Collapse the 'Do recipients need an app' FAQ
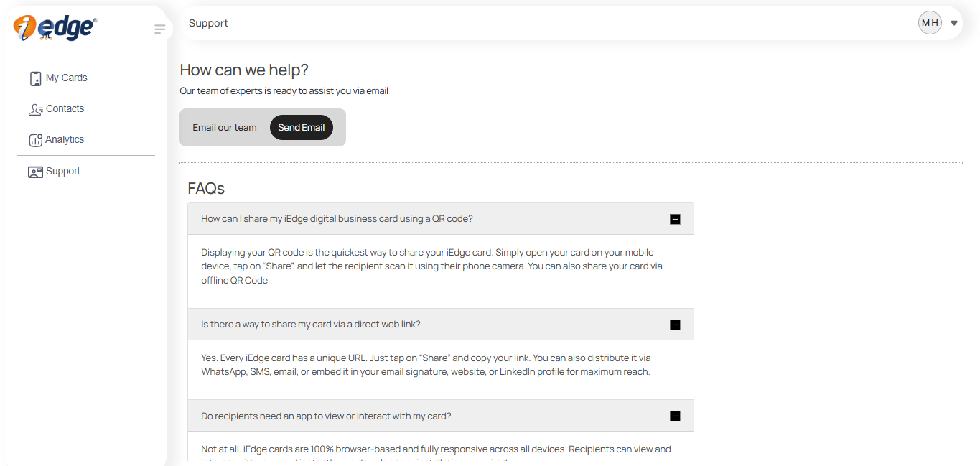The image size is (980, 466). [x=674, y=415]
